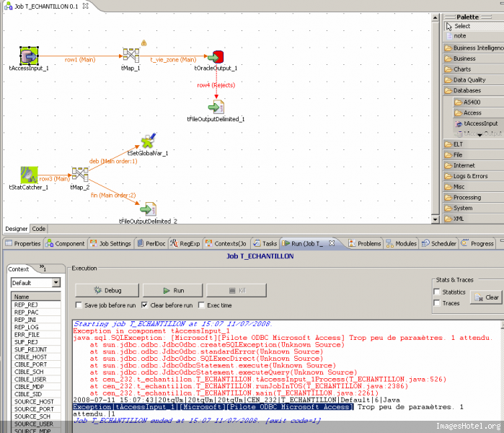Expand the Processing palette category
504x433 pixels.
pyautogui.click(x=469, y=197)
